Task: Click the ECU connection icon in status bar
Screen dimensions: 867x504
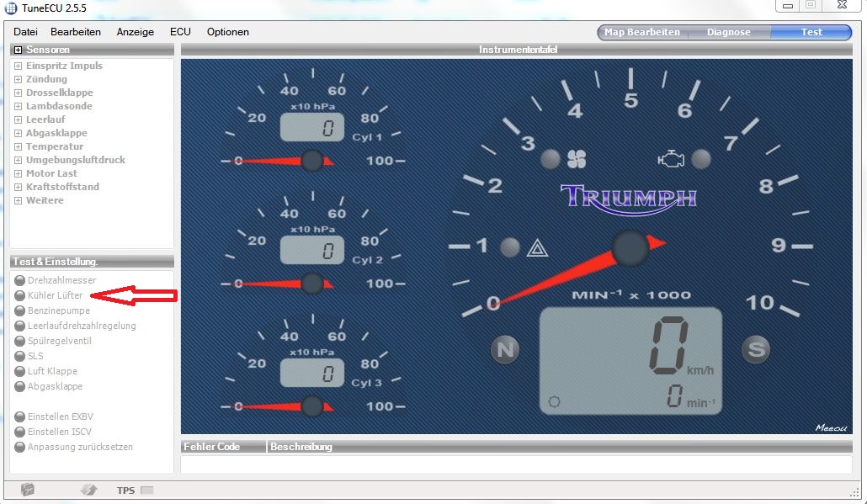Action: coord(28,490)
